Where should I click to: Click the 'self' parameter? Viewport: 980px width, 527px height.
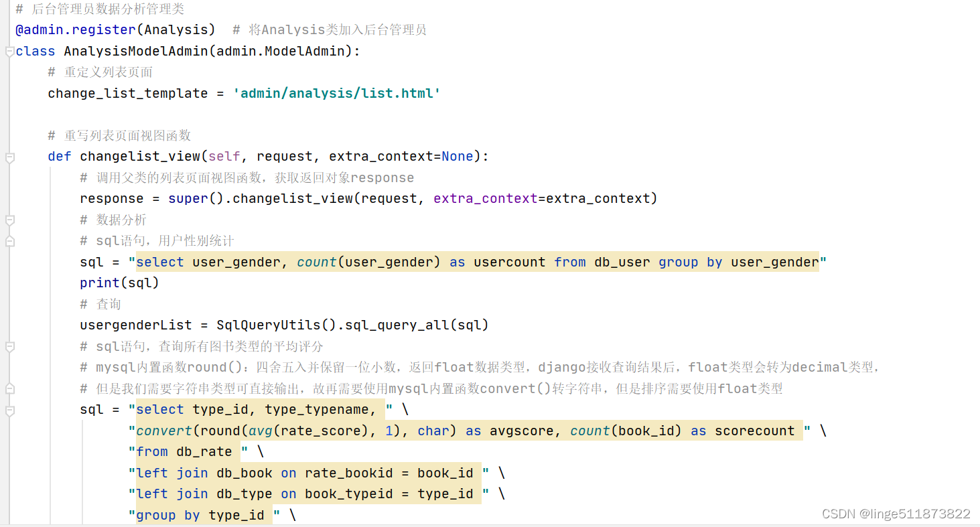coord(224,157)
